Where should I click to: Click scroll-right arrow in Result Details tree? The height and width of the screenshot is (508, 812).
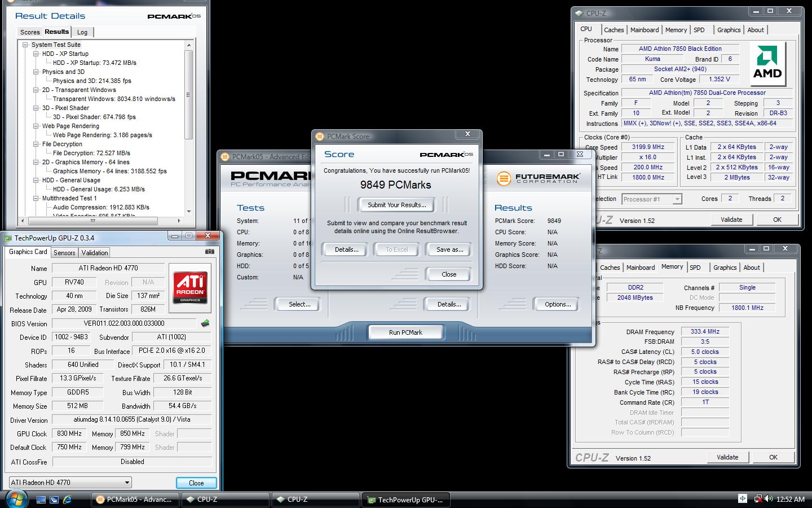tap(179, 221)
